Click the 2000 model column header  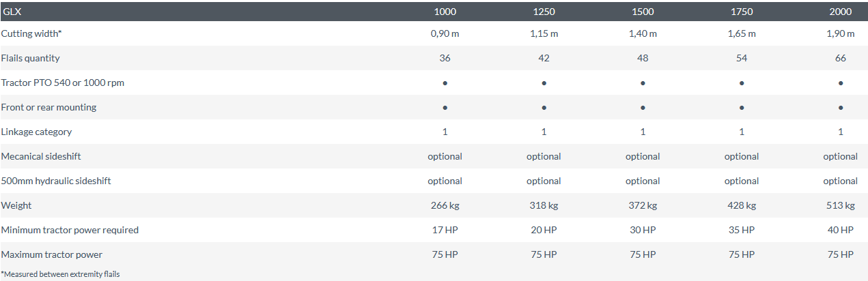coord(840,12)
